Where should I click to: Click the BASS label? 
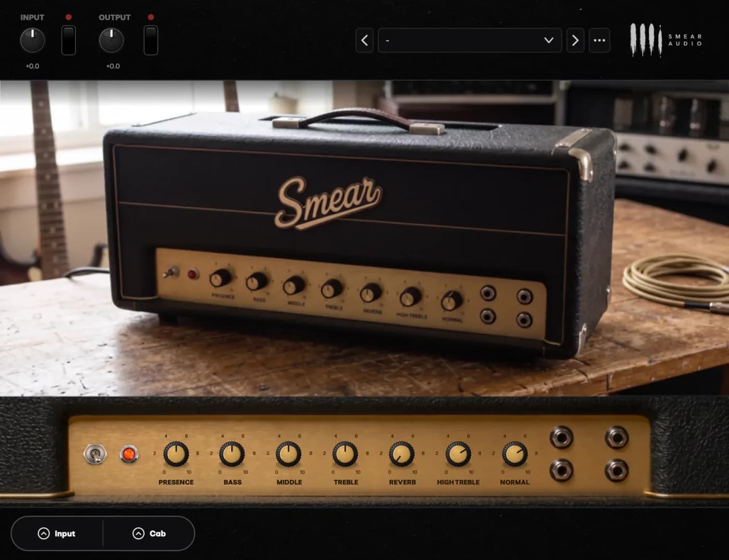tap(232, 482)
